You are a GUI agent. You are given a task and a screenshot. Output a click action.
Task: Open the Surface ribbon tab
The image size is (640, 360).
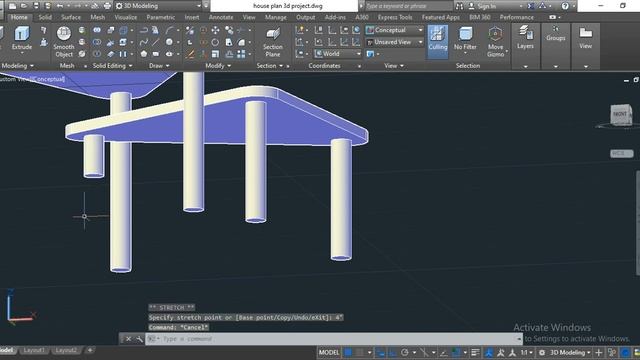[71, 17]
